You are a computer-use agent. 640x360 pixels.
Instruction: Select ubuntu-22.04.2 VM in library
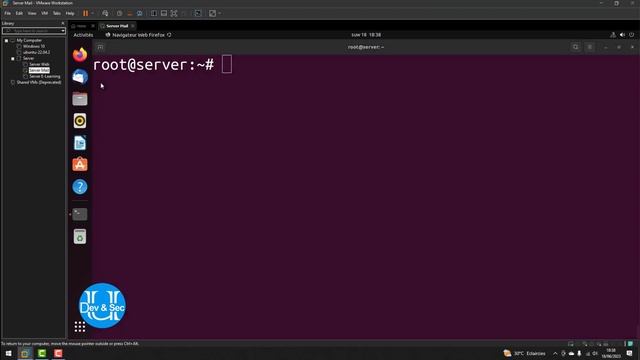coord(36,52)
